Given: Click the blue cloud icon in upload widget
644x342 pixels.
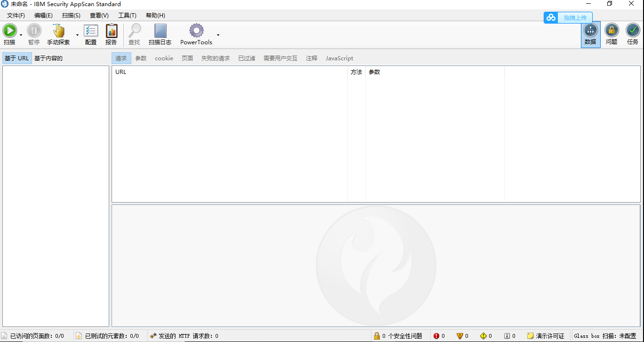Looking at the screenshot, I should coord(551,18).
